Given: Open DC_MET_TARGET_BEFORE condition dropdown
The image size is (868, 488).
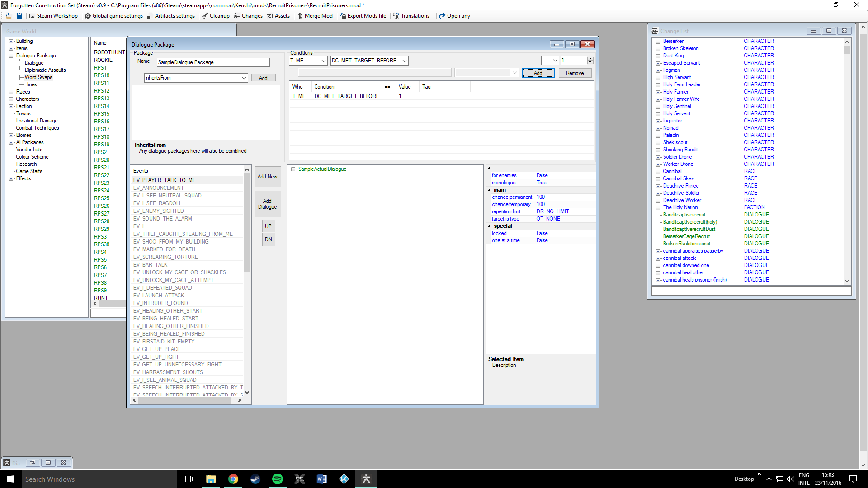Looking at the screenshot, I should tap(405, 61).
